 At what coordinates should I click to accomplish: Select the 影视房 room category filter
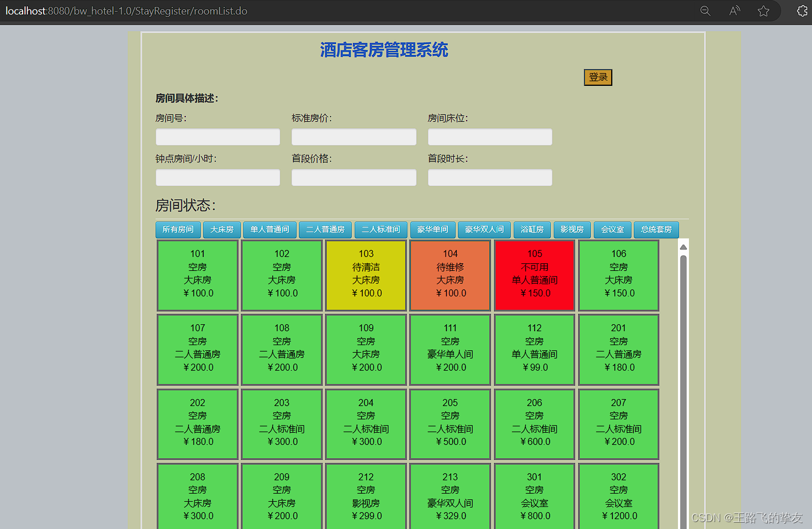click(x=572, y=230)
